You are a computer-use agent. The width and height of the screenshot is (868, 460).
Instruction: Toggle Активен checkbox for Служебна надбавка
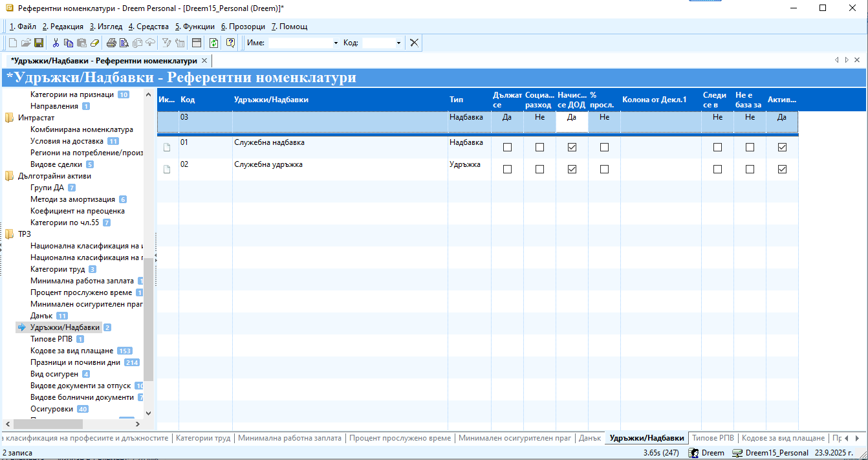(782, 148)
